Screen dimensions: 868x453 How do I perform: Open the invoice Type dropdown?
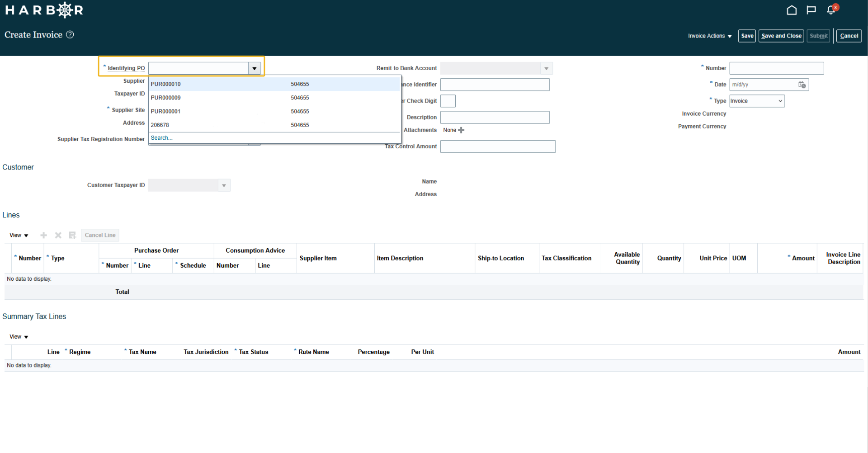coord(757,101)
